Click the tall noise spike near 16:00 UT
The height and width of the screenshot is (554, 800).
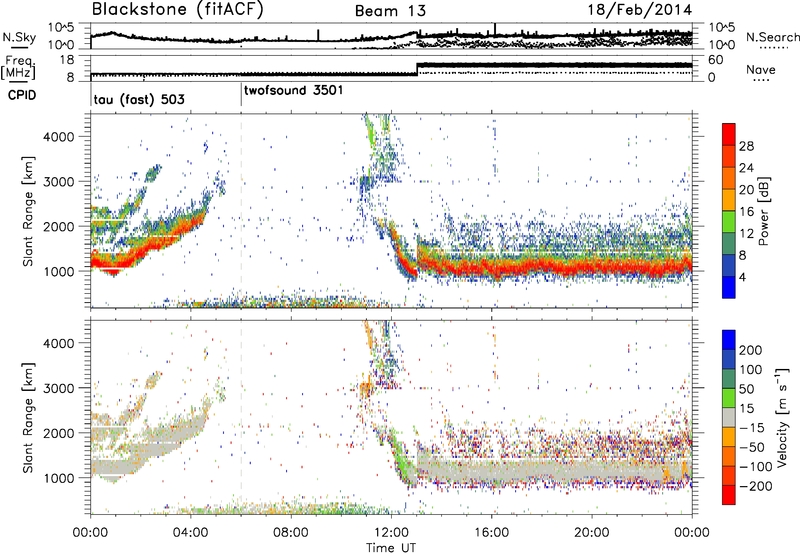(x=495, y=30)
